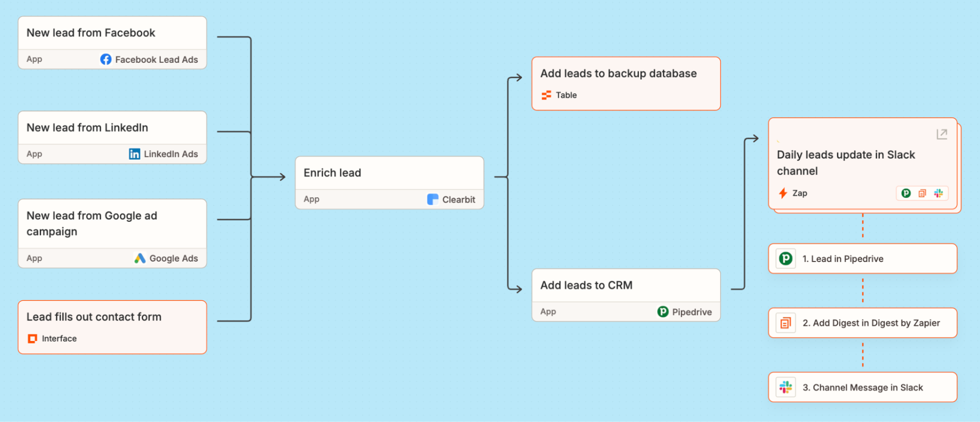Viewport: 980px width, 422px height.
Task: Select Daily leads update in Slack channel
Action: coord(863,164)
